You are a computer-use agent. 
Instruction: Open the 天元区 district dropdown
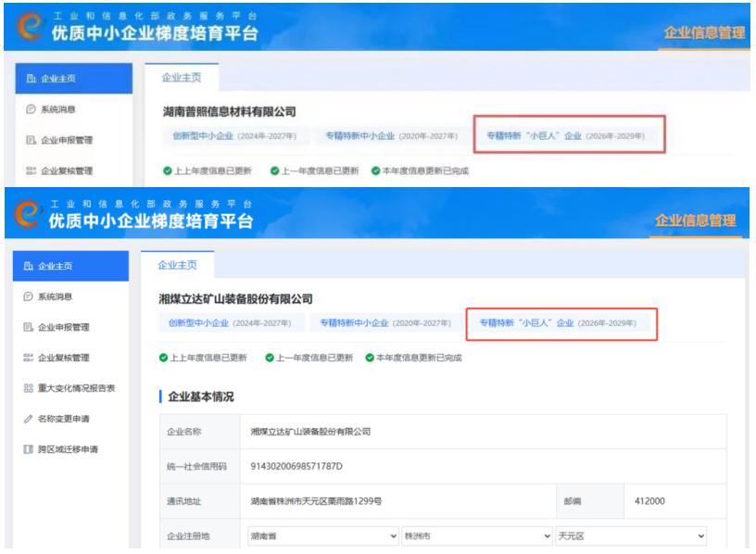(631, 535)
